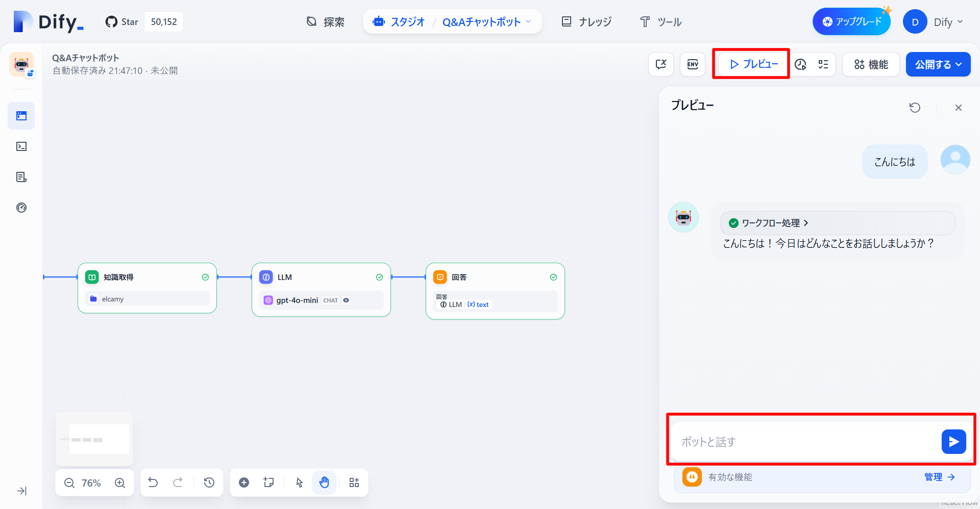The image size is (980, 509).
Task: Click the プレビュー button
Action: coord(753,64)
